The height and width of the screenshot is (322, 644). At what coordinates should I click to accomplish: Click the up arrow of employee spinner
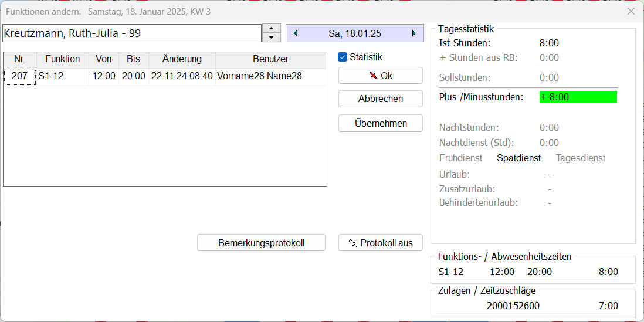pyautogui.click(x=271, y=29)
